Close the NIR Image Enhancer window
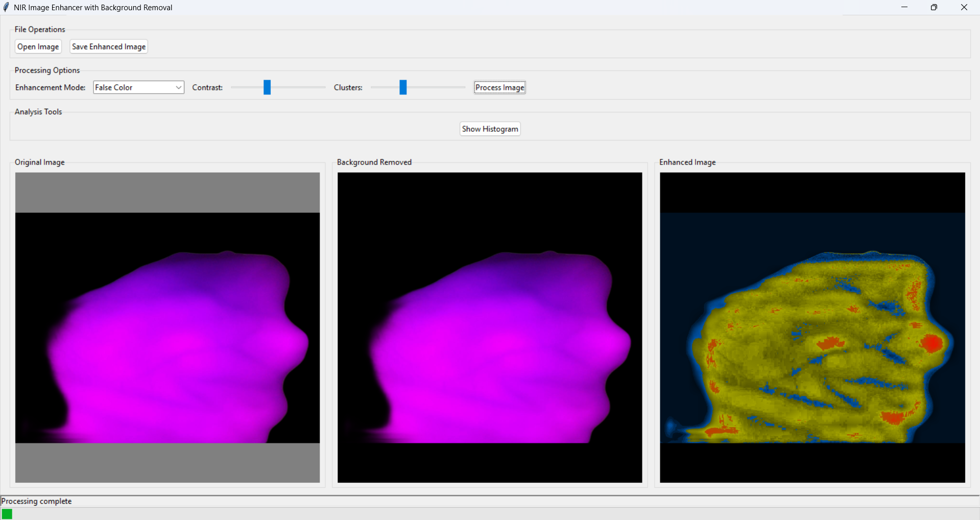980x520 pixels. coord(964,7)
